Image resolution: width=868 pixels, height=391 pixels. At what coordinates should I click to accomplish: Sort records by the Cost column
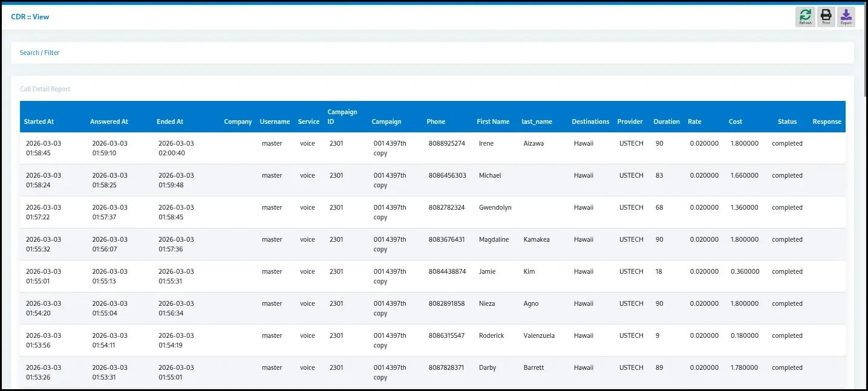click(x=735, y=121)
